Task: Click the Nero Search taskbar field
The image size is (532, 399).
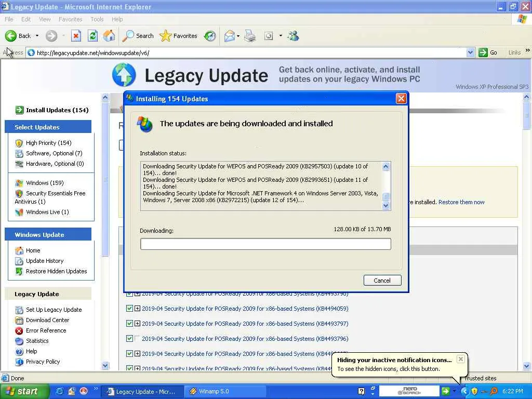Action: click(x=409, y=391)
